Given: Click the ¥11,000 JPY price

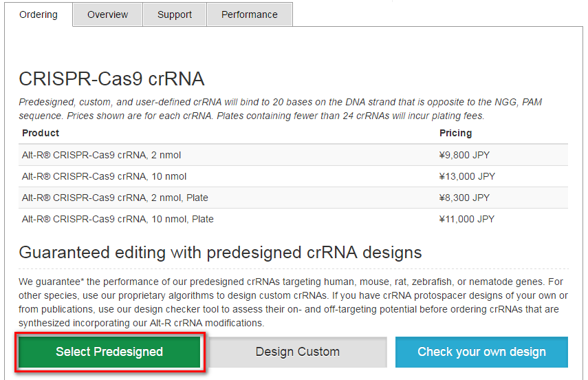Looking at the screenshot, I should coord(466,220).
